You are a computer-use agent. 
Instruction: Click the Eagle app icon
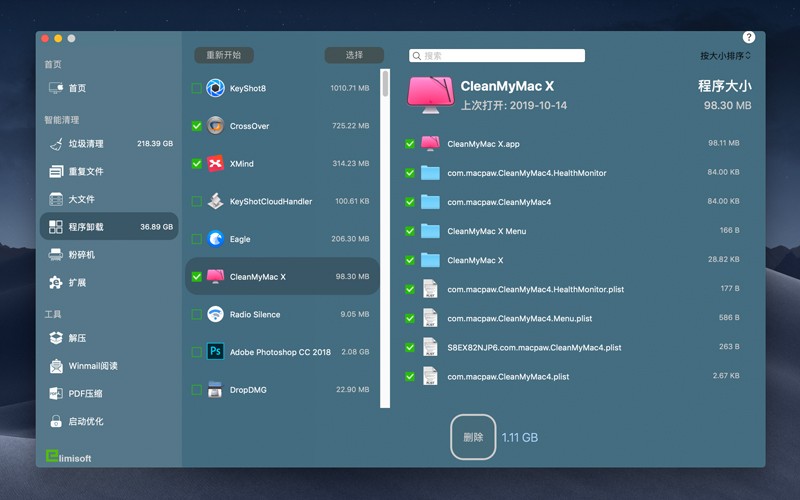(x=215, y=239)
